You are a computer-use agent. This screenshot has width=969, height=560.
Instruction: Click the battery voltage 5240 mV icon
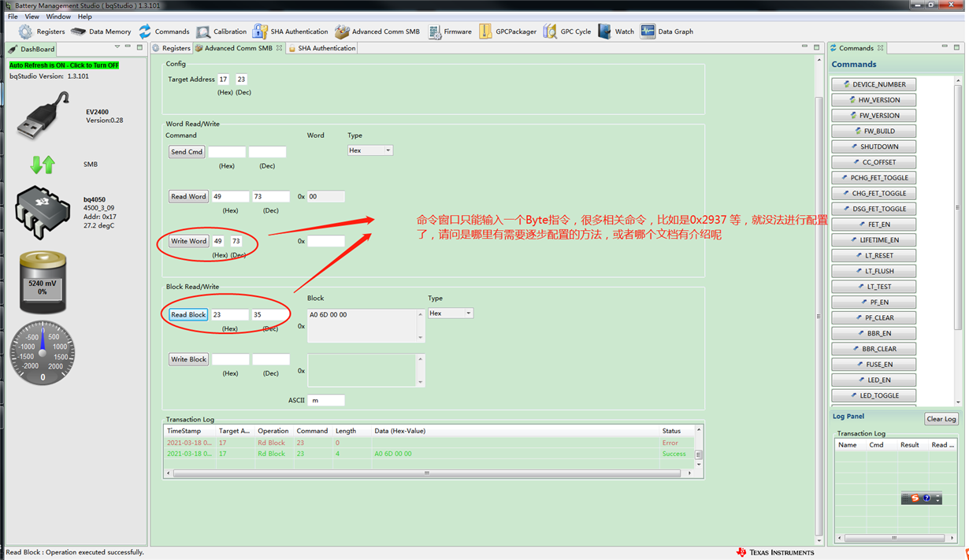[43, 282]
